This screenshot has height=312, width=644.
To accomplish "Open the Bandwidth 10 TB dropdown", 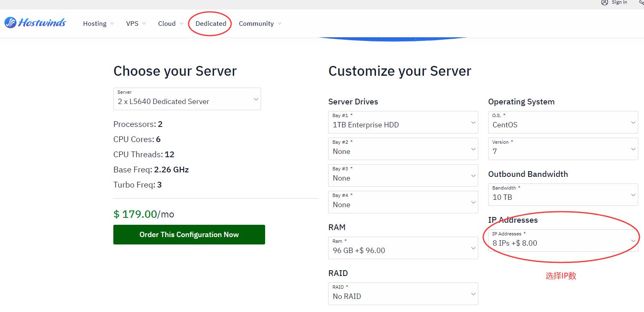I will (563, 194).
